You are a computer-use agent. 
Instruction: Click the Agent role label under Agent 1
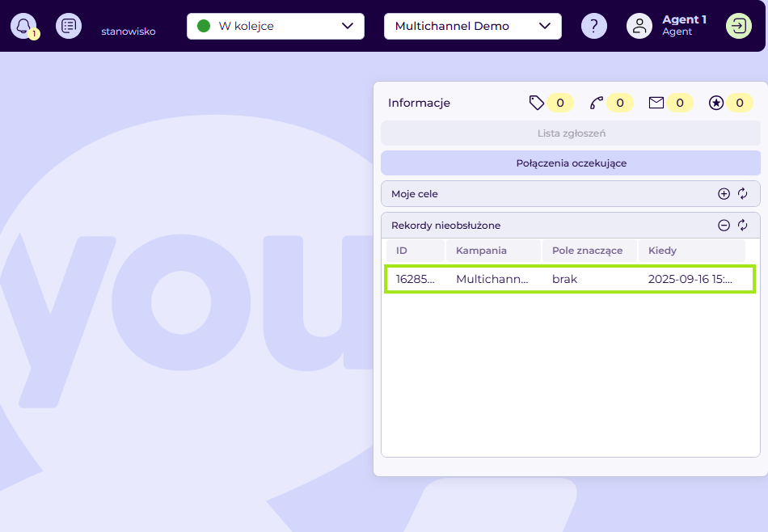[677, 32]
